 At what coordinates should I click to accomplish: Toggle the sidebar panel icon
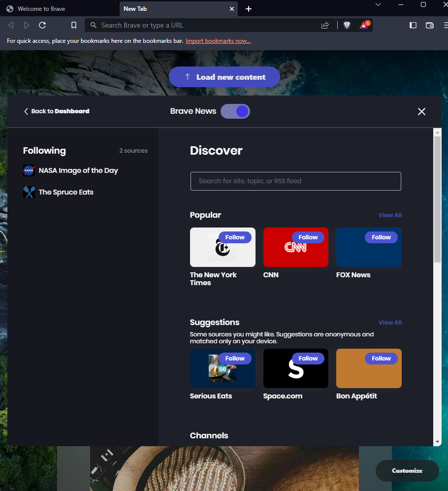click(413, 25)
